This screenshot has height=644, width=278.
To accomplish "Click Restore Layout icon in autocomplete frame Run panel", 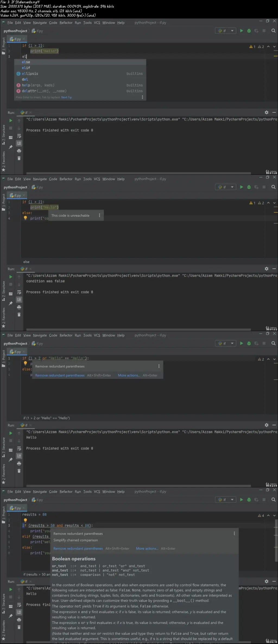I will (x=11, y=138).
